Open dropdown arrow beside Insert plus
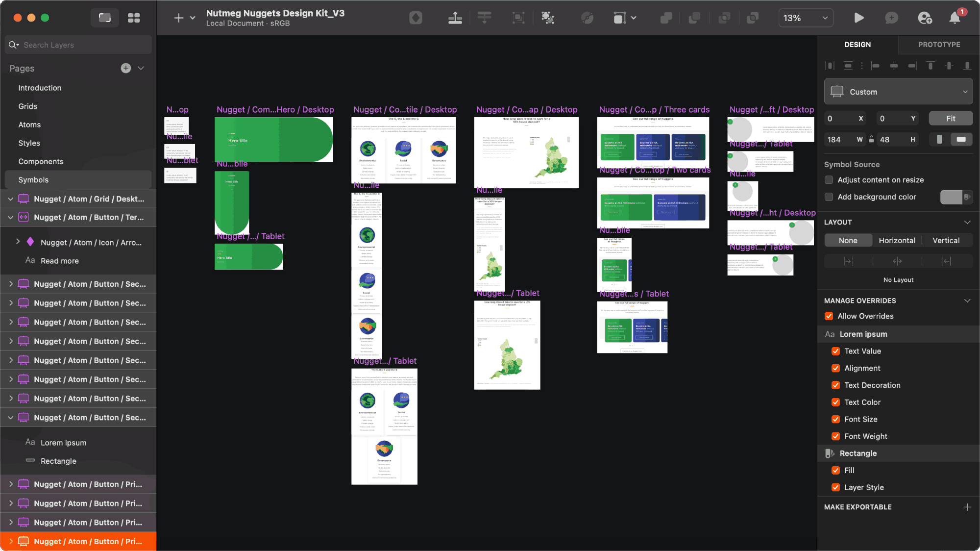The image size is (980, 551). tap(193, 18)
